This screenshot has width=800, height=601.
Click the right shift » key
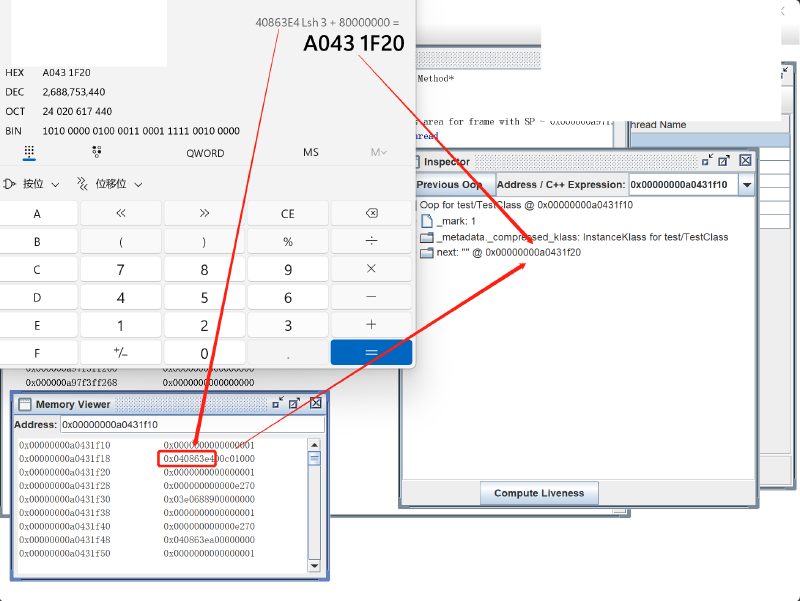point(204,214)
